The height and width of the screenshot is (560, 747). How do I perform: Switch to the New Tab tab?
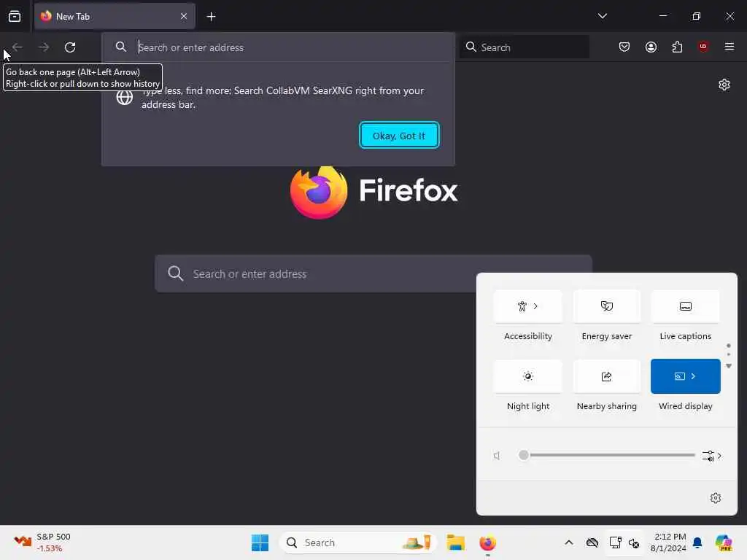115,16
